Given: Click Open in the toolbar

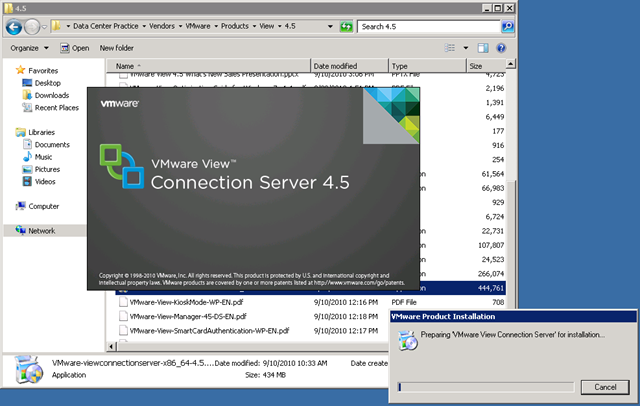Looking at the screenshot, I should point(75,48).
